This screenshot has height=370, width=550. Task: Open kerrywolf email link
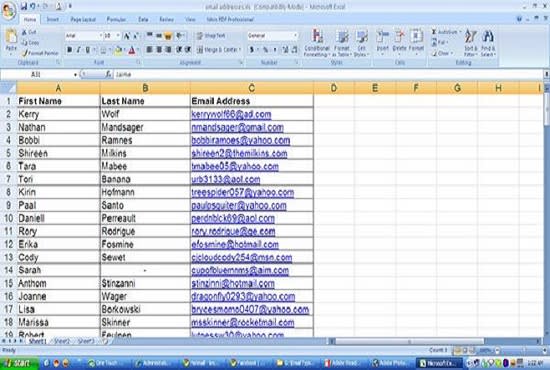231,115
